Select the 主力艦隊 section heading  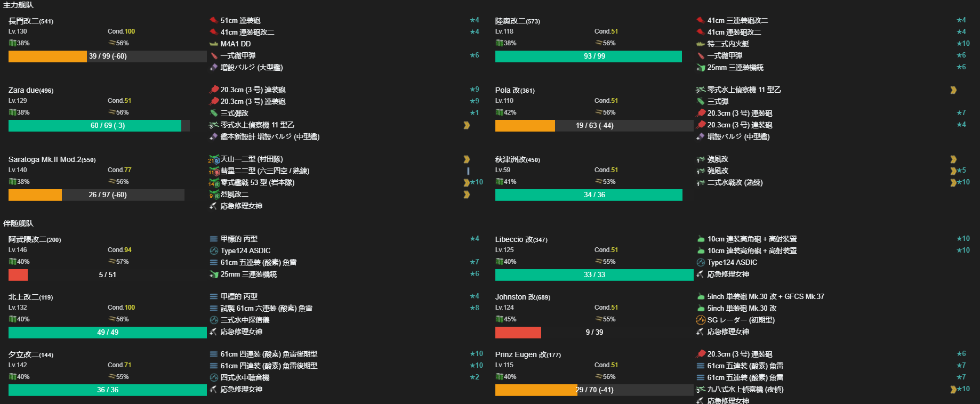point(18,5)
